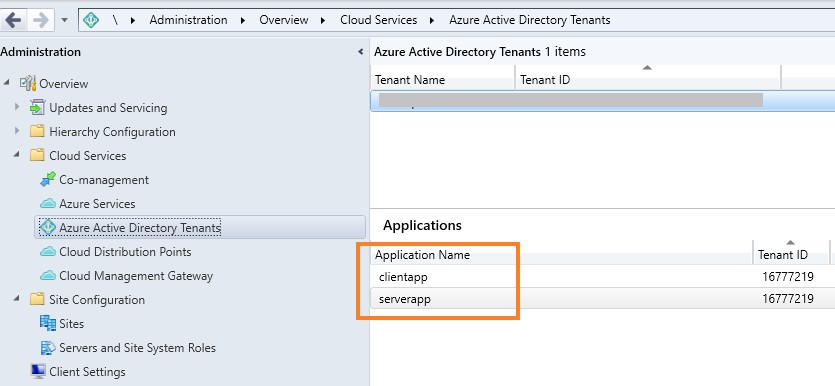Collapse the Cloud Services node

tap(17, 154)
